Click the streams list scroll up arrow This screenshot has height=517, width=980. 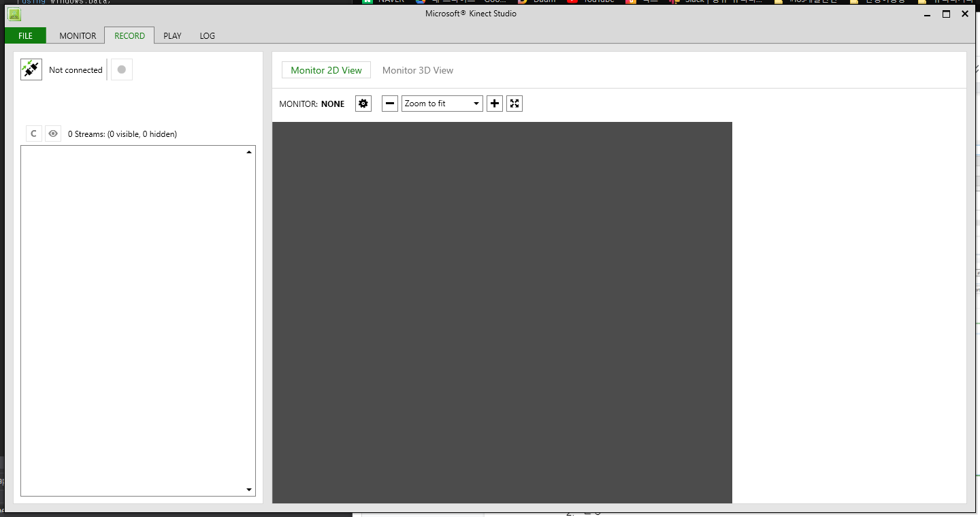(249, 152)
